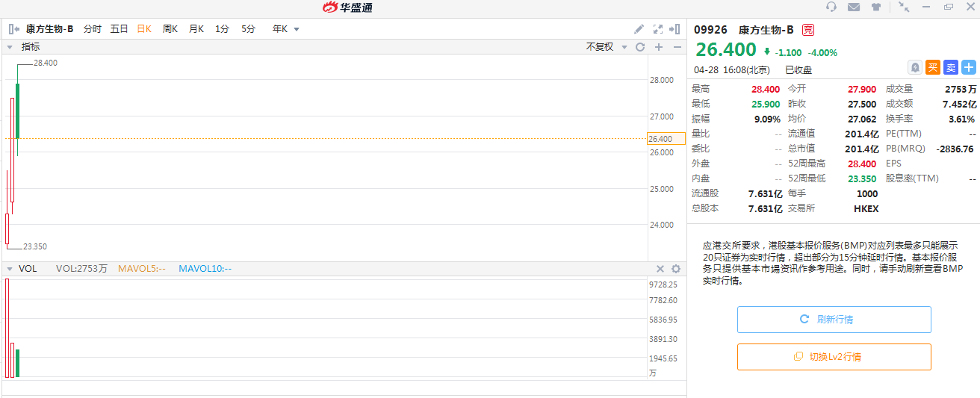Set price alert bell icon
Viewport: 980px width, 398px height.
(915, 67)
